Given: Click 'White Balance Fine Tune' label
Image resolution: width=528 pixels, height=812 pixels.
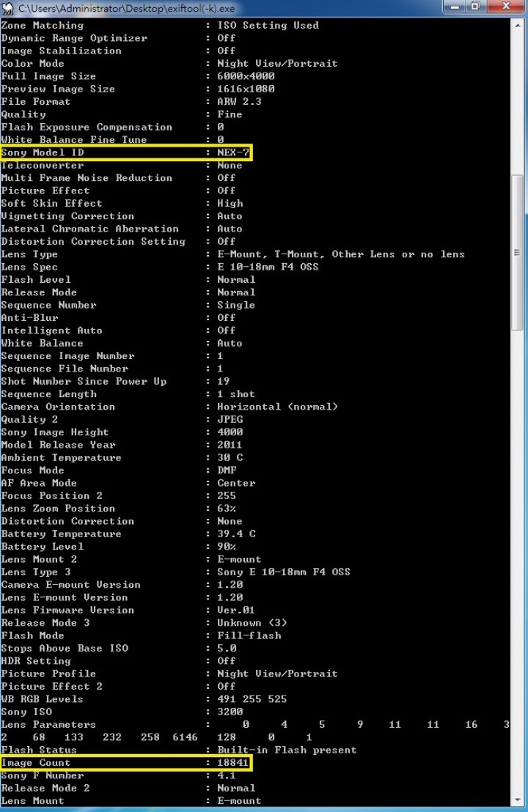Looking at the screenshot, I should 74,140.
